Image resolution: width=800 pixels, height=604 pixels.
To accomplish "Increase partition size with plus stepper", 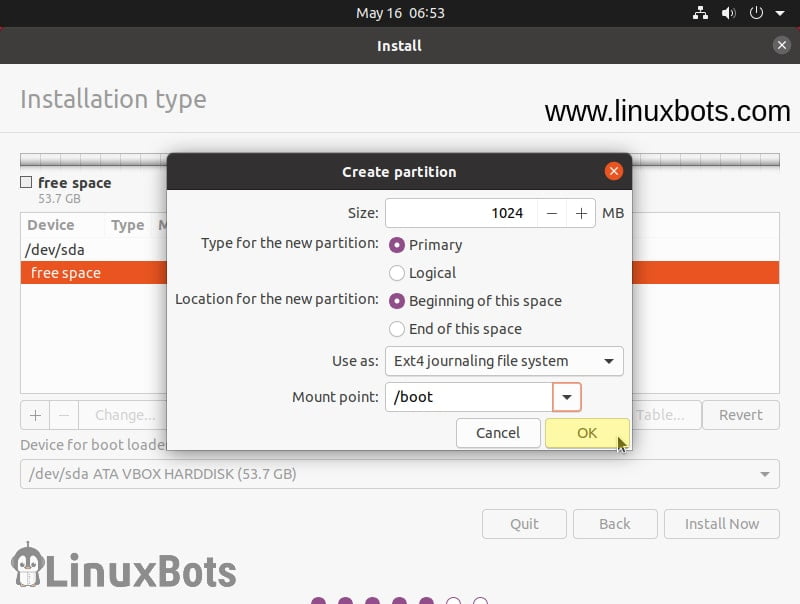I will coord(580,213).
